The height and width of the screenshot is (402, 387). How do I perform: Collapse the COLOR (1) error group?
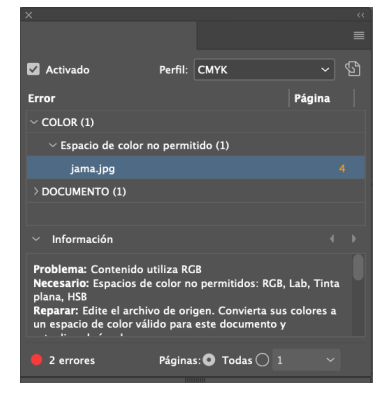pyautogui.click(x=34, y=122)
